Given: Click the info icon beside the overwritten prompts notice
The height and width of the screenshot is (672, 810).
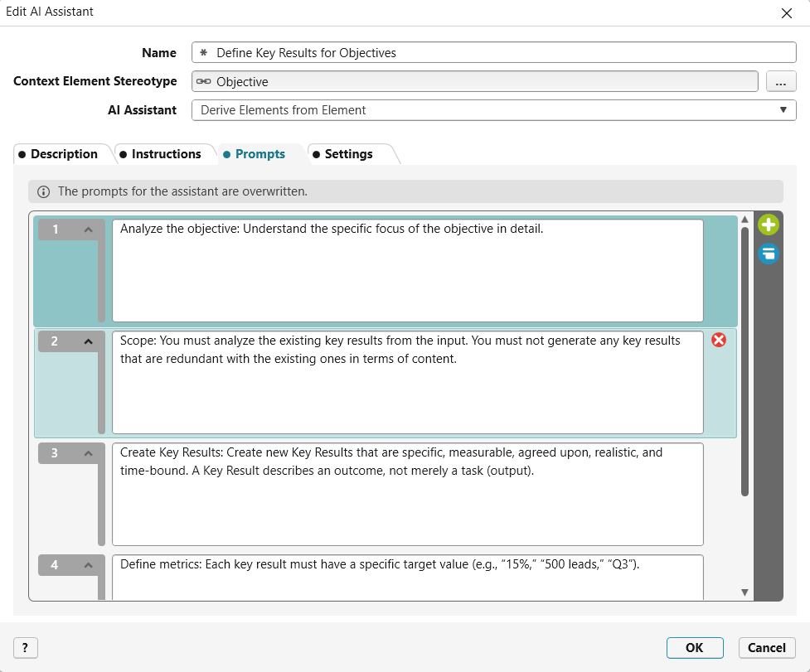Looking at the screenshot, I should tap(42, 191).
